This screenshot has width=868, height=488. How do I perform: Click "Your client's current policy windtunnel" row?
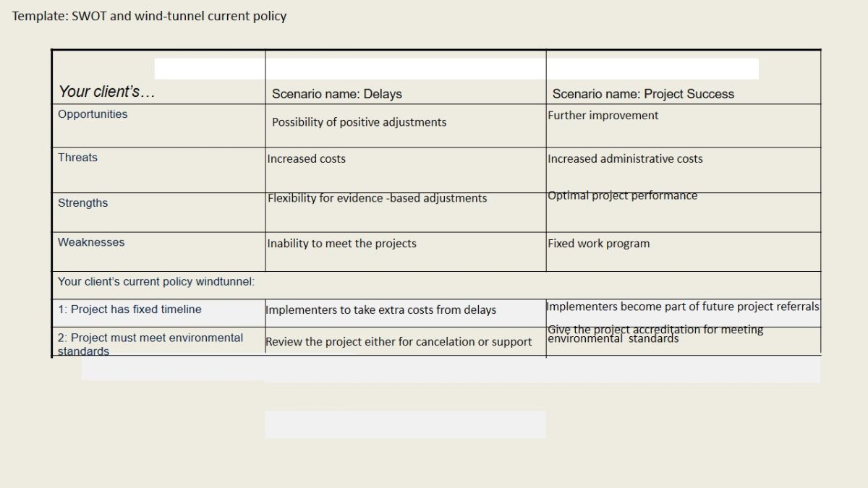[x=156, y=282]
